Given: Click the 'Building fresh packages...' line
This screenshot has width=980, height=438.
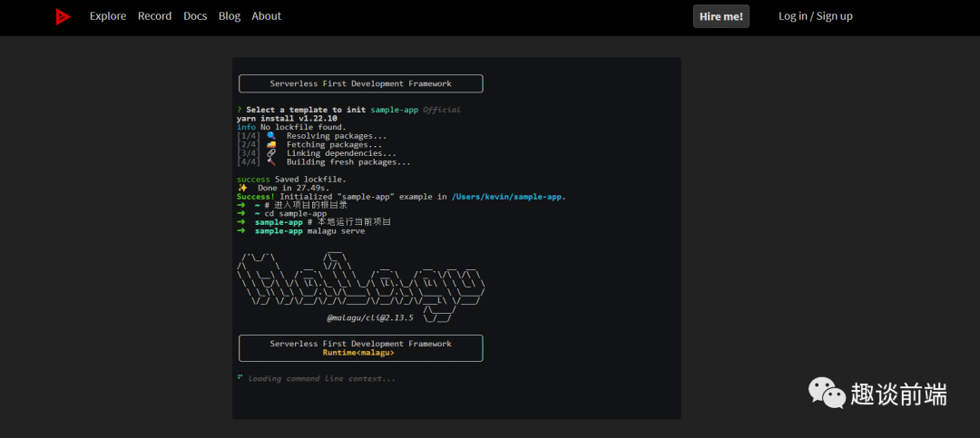Looking at the screenshot, I should click(x=324, y=161).
